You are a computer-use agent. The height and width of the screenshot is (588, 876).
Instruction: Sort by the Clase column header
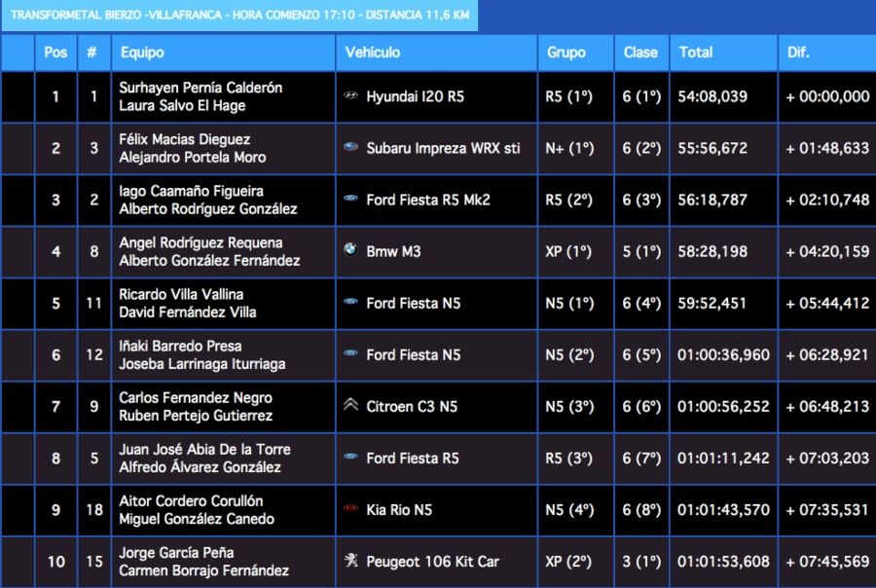point(640,53)
